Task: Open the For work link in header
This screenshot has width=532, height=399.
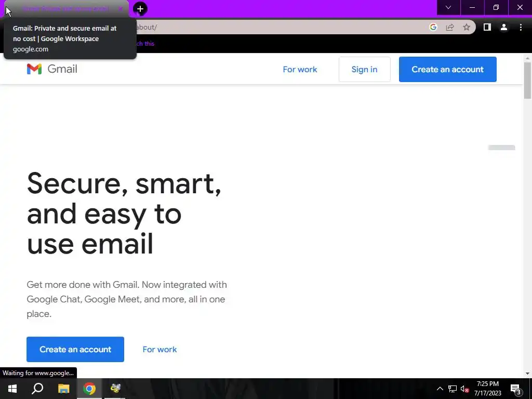Action: 300,70
